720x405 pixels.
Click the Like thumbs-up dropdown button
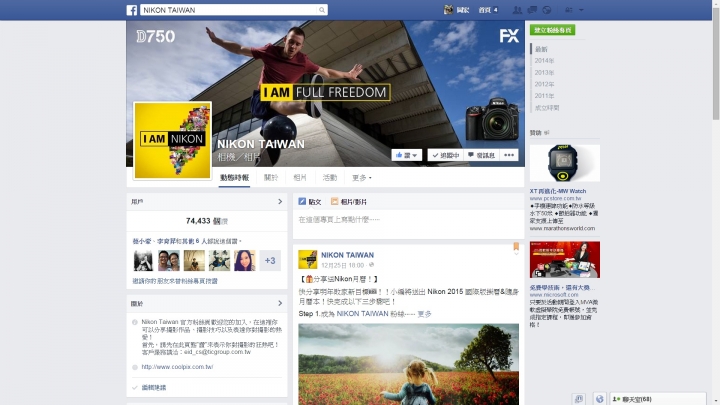click(406, 155)
